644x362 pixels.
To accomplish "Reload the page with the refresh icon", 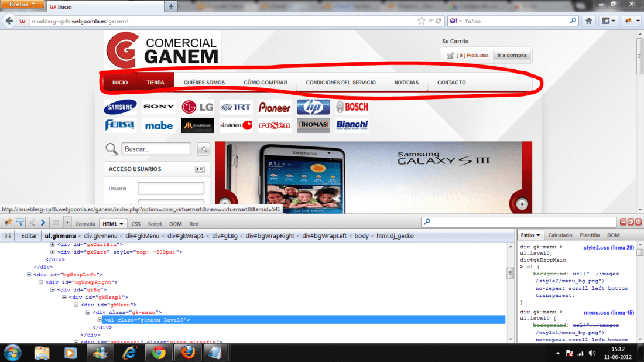I will pyautogui.click(x=439, y=21).
